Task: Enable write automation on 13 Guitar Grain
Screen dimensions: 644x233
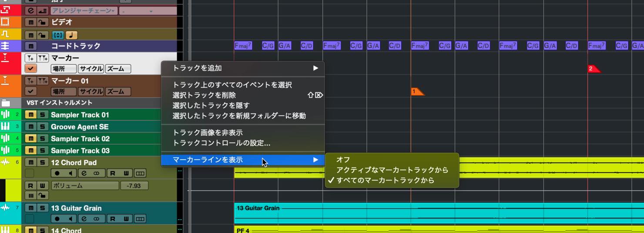Action: click(126, 219)
